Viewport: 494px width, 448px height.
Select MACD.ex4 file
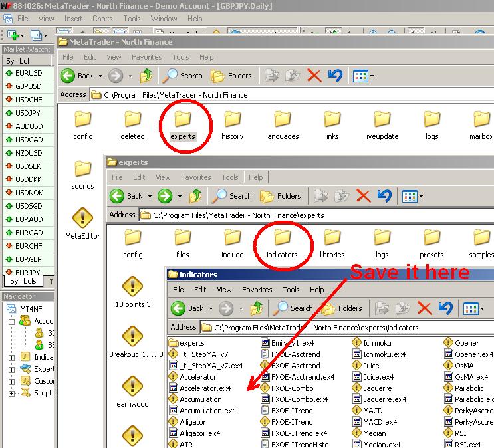(x=375, y=422)
